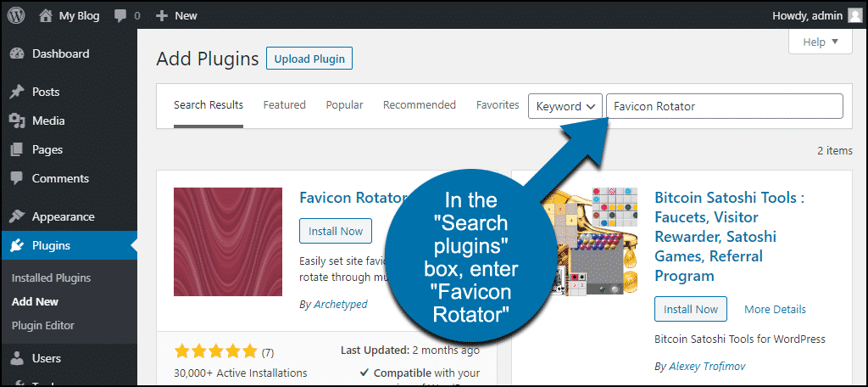868x387 pixels.
Task: Click the admin avatar icon
Action: coord(855,15)
